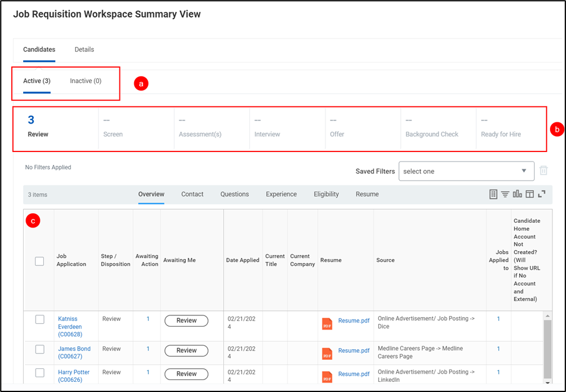The width and height of the screenshot is (566, 392).
Task: Open Harry Potter's Resume.pdf link
Action: click(x=353, y=374)
